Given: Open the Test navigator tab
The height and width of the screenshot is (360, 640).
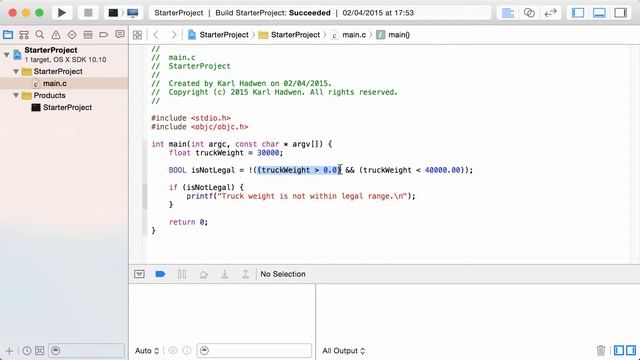Looking at the screenshot, I should (x=72, y=35).
